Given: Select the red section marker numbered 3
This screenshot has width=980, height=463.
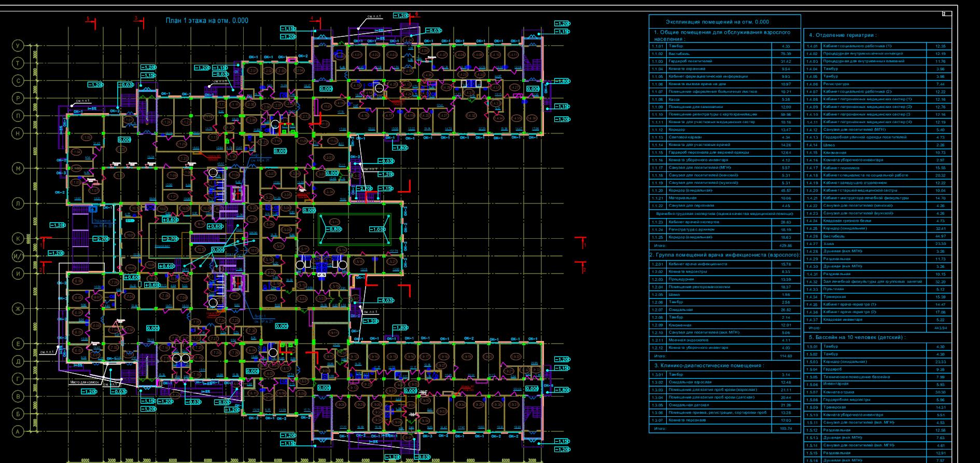Looking at the screenshot, I should click(x=136, y=19).
